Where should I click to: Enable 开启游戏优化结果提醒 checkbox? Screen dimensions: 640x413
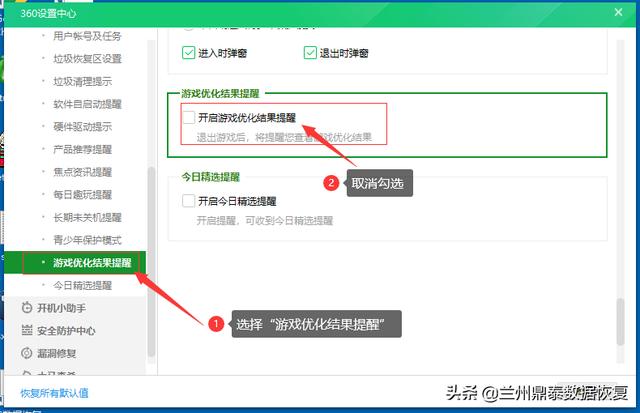coord(189,118)
